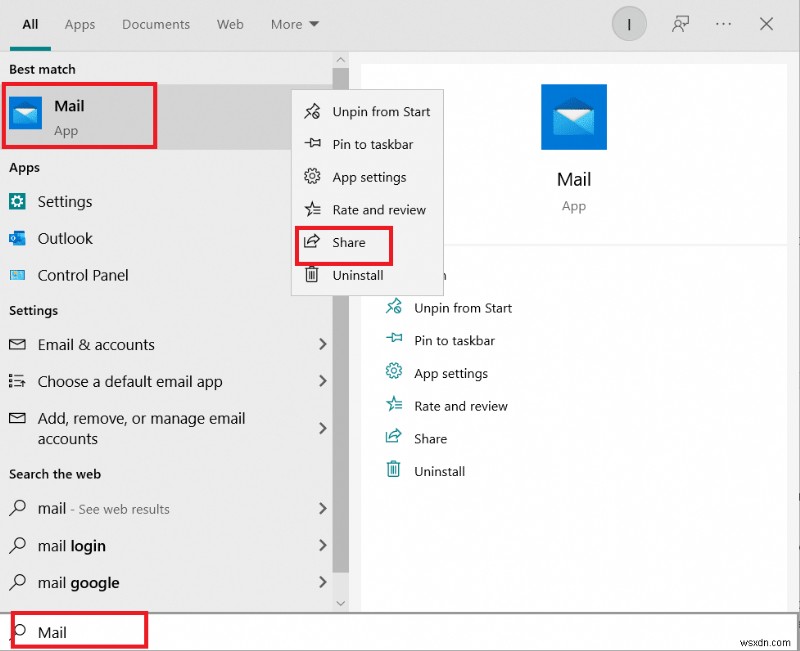Expand Choose a default email app arrow
Image resolution: width=800 pixels, height=651 pixels.
coord(322,381)
